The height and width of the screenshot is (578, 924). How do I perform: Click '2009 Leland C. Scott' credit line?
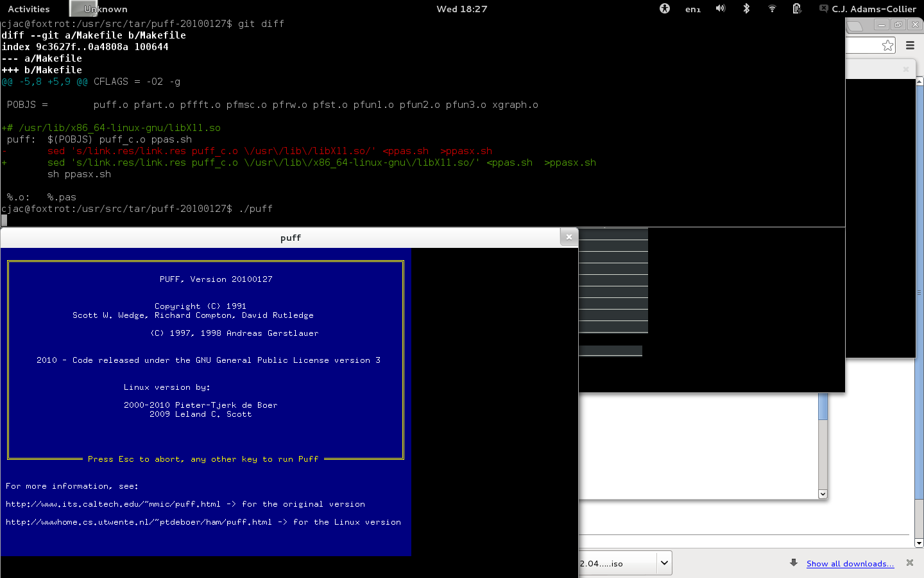pyautogui.click(x=201, y=414)
